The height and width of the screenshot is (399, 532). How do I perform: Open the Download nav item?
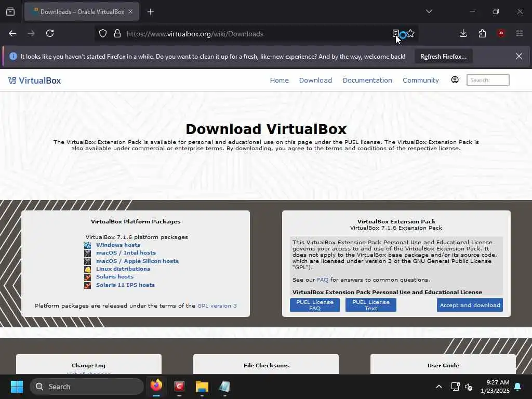315,81
